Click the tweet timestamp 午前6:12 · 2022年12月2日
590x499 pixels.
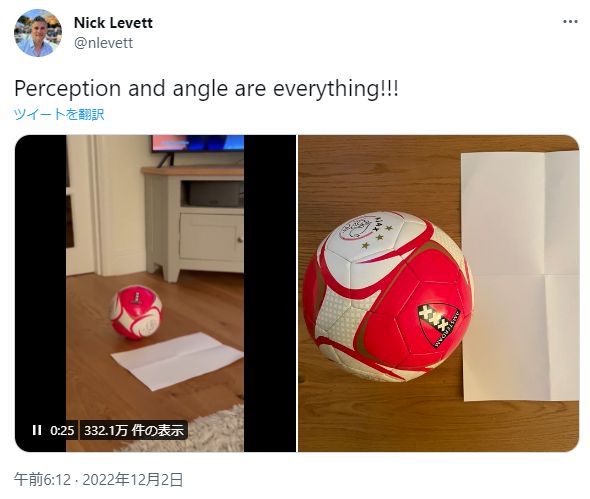(99, 480)
